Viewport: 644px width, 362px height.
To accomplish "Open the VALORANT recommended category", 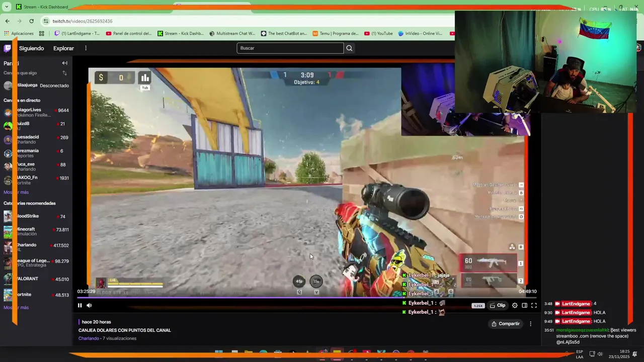I will [36, 279].
